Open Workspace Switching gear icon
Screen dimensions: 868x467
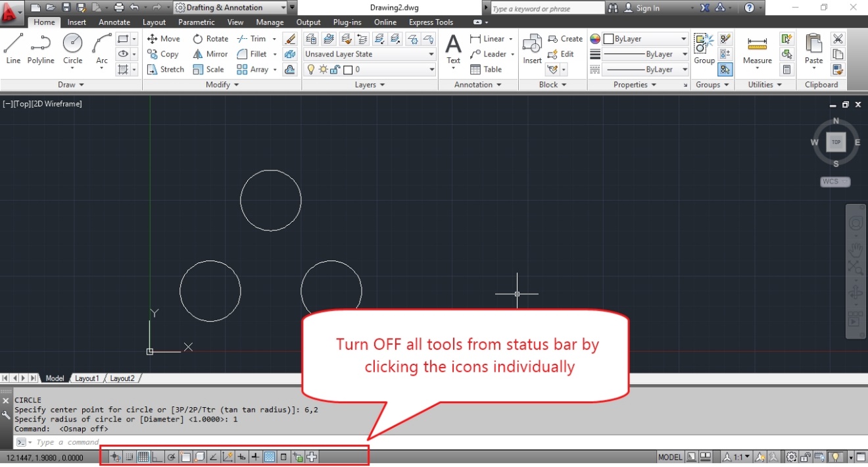[x=790, y=456]
